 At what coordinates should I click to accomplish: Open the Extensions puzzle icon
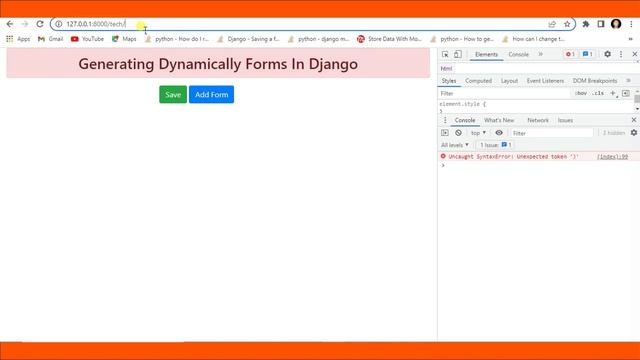tap(586, 24)
